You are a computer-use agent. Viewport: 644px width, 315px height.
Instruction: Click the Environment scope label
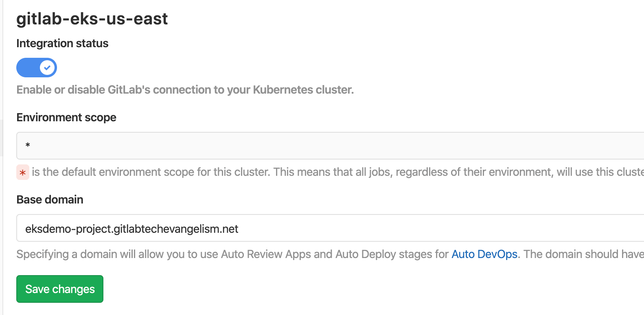pyautogui.click(x=66, y=117)
